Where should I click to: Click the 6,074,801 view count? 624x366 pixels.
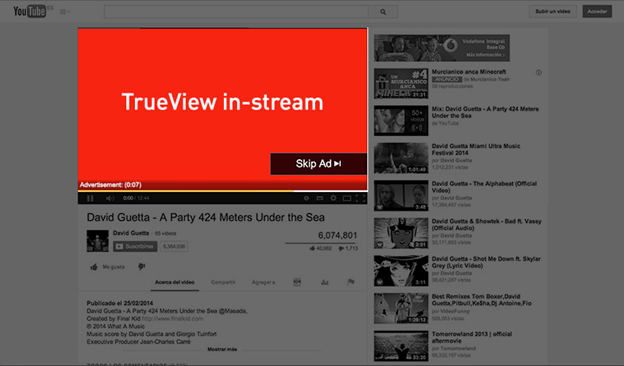click(x=337, y=235)
